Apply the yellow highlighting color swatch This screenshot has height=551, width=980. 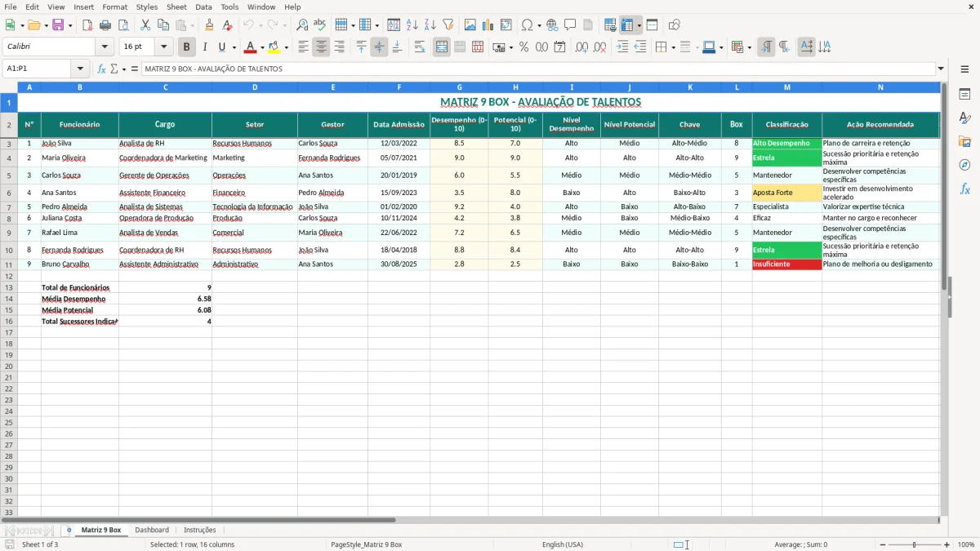pos(274,47)
